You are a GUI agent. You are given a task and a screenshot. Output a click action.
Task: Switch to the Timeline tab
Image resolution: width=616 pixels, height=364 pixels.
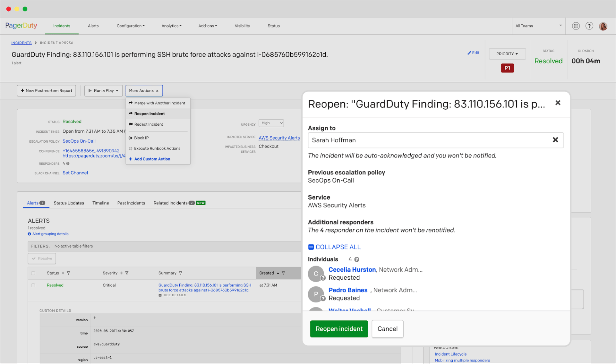(100, 203)
